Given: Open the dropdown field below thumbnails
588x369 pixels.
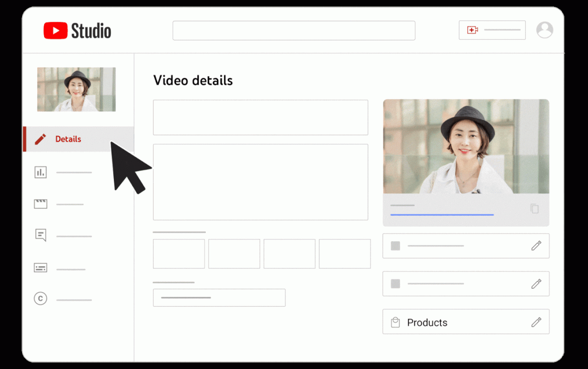Looking at the screenshot, I should [219, 298].
